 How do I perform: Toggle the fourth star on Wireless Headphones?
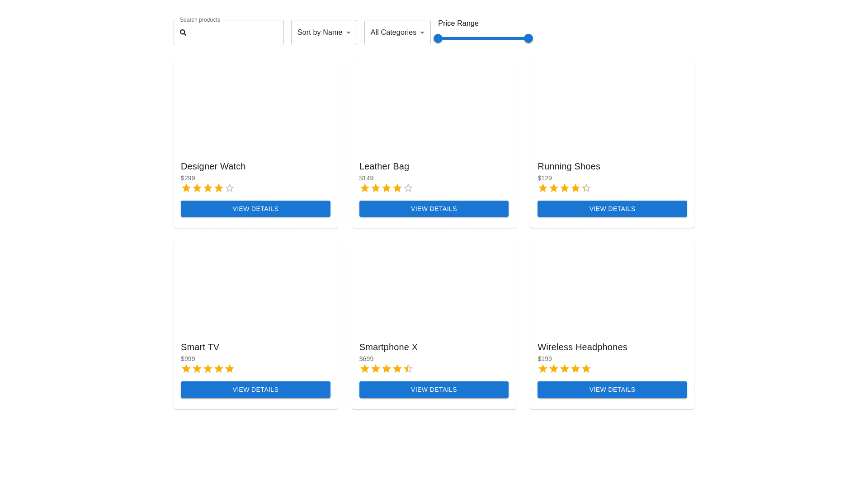coord(575,369)
